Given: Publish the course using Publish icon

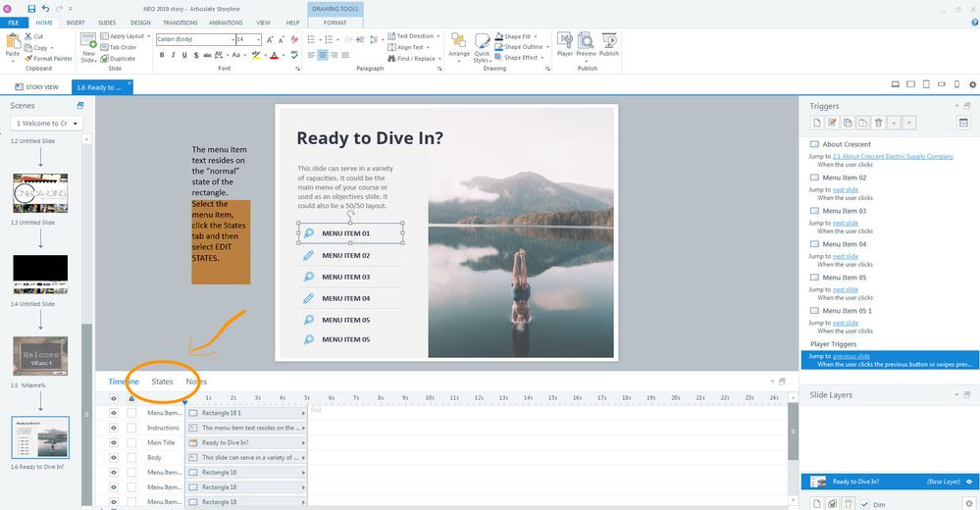Looking at the screenshot, I should pyautogui.click(x=609, y=42).
